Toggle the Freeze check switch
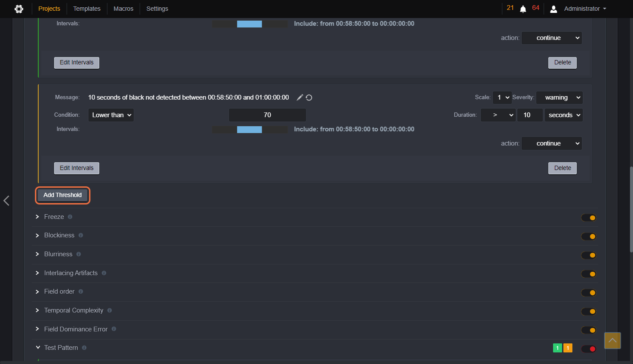633x364 pixels. tap(589, 218)
